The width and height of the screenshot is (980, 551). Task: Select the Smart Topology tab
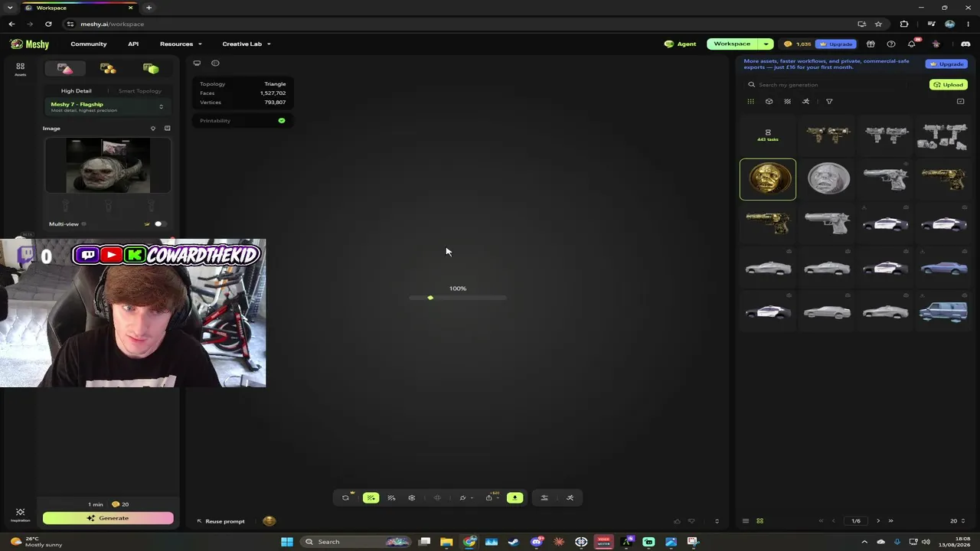point(140,91)
